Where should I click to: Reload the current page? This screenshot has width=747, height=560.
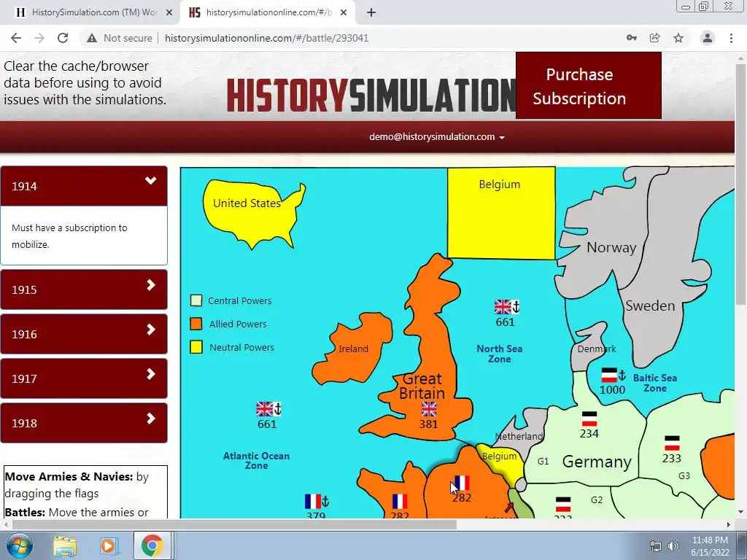click(63, 38)
